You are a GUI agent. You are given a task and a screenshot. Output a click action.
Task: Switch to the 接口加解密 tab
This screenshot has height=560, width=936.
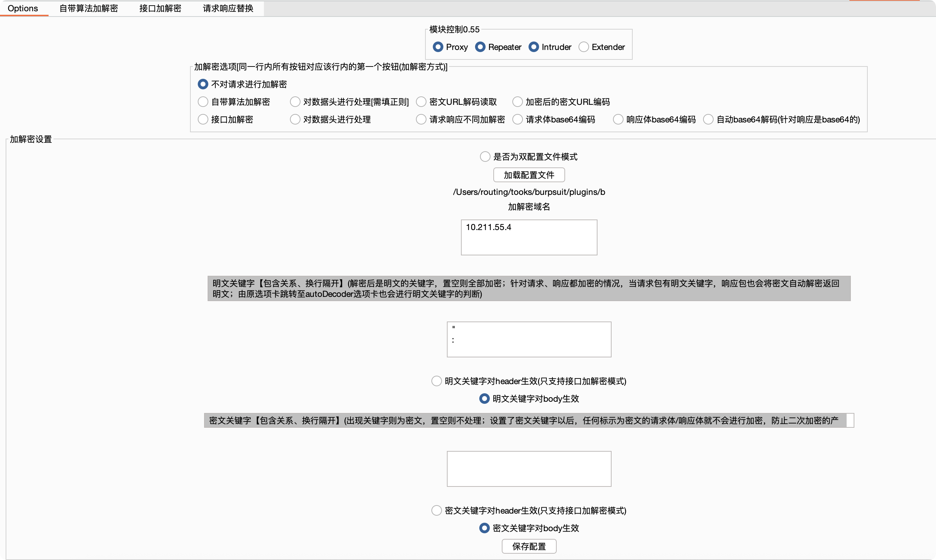click(x=160, y=8)
